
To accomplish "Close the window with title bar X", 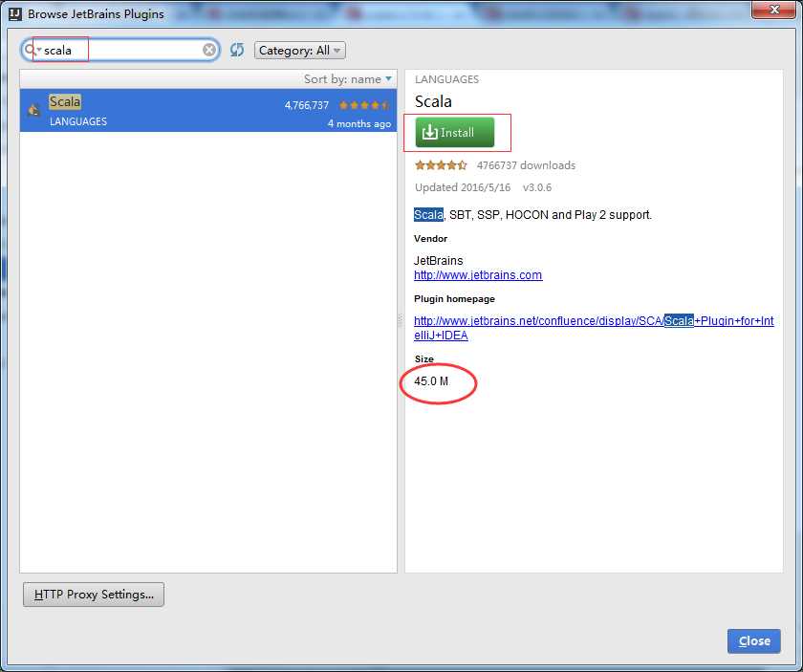I will click(x=773, y=10).
